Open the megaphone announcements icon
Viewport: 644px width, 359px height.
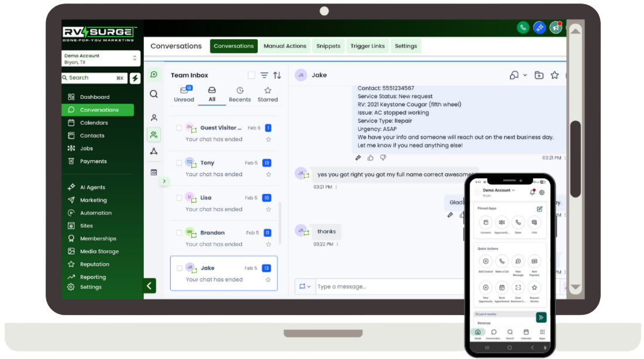click(556, 27)
